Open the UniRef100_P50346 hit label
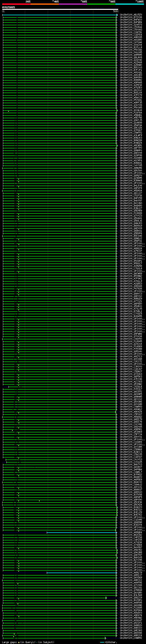 click(x=131, y=50)
